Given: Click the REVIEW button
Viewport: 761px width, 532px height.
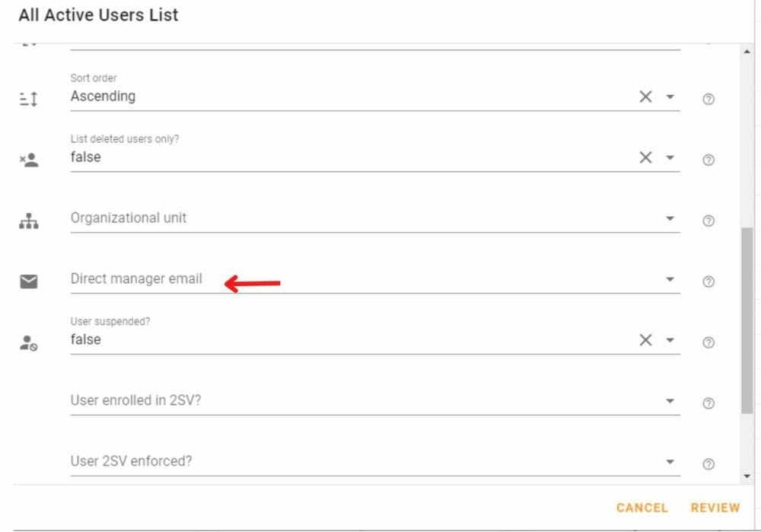Looking at the screenshot, I should pos(715,508).
